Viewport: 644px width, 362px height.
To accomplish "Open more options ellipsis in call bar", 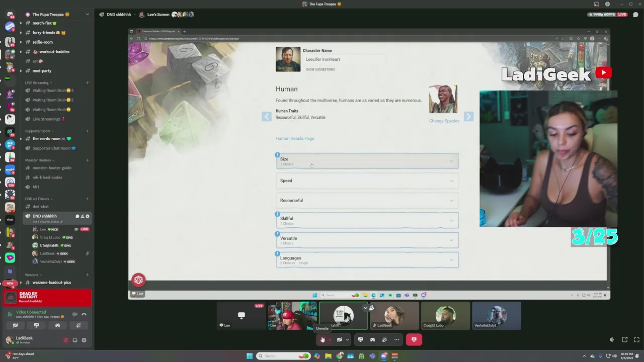I will pyautogui.click(x=396, y=339).
